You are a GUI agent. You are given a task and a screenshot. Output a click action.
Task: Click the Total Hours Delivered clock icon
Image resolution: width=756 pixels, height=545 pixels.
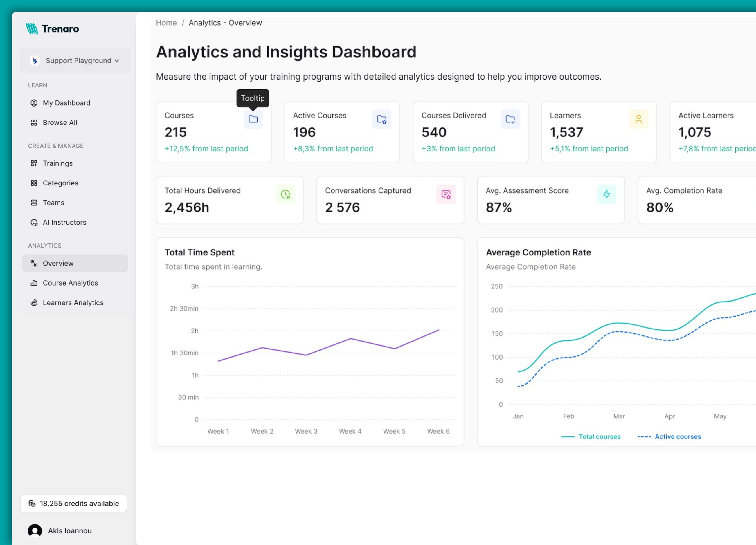point(285,194)
